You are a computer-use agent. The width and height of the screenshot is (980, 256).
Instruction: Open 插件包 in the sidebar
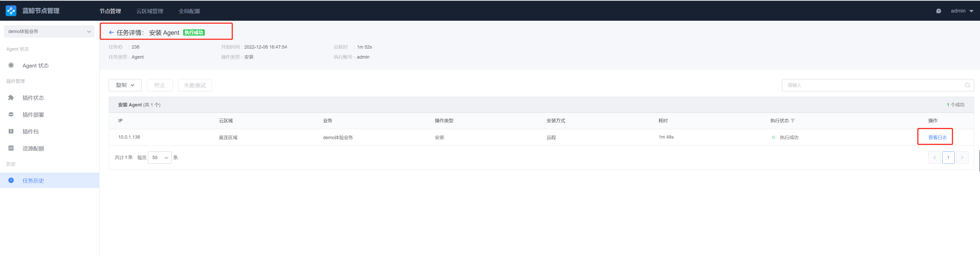(x=30, y=132)
